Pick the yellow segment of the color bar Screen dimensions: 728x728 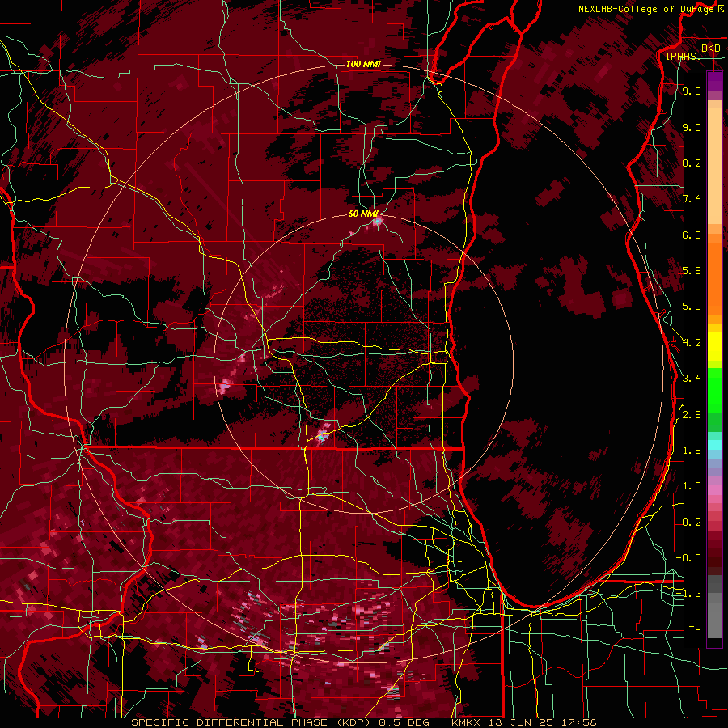714,346
